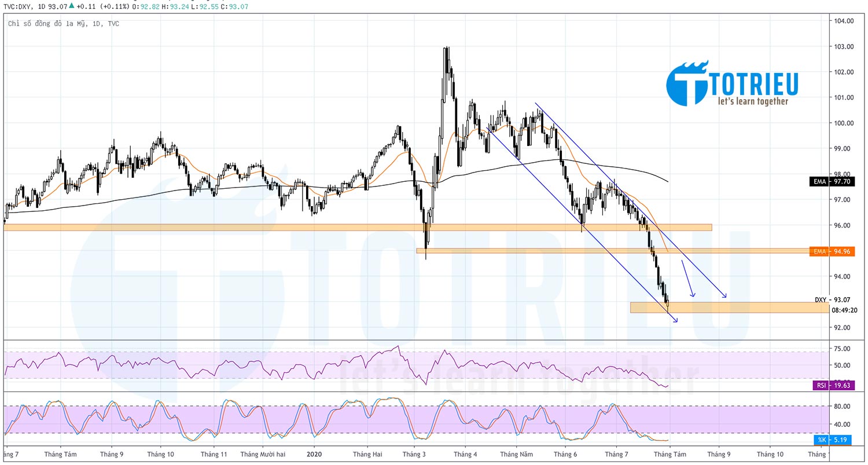The image size is (868, 465).
Task: Click the 'Tháng Hai' time axis label
Action: pos(367,455)
